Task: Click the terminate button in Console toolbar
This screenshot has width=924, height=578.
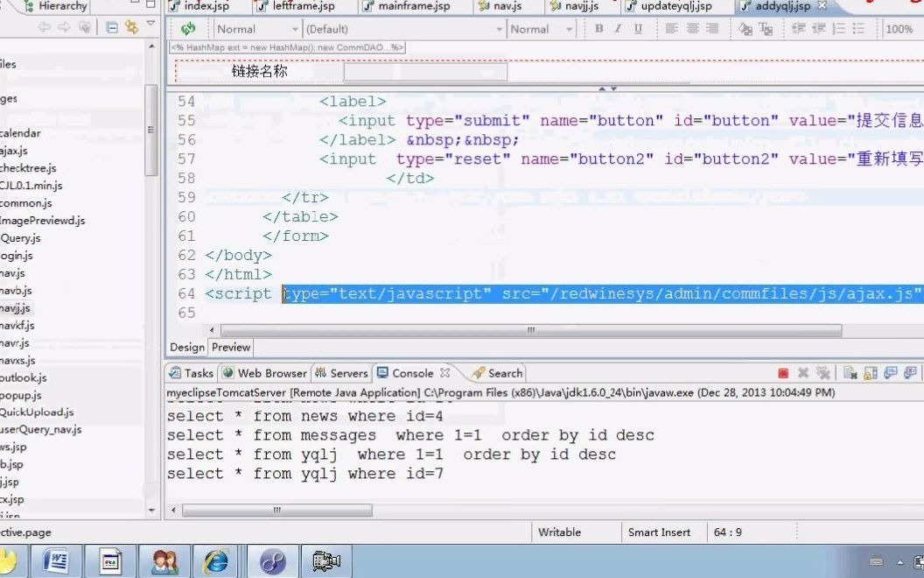Action: (783, 373)
